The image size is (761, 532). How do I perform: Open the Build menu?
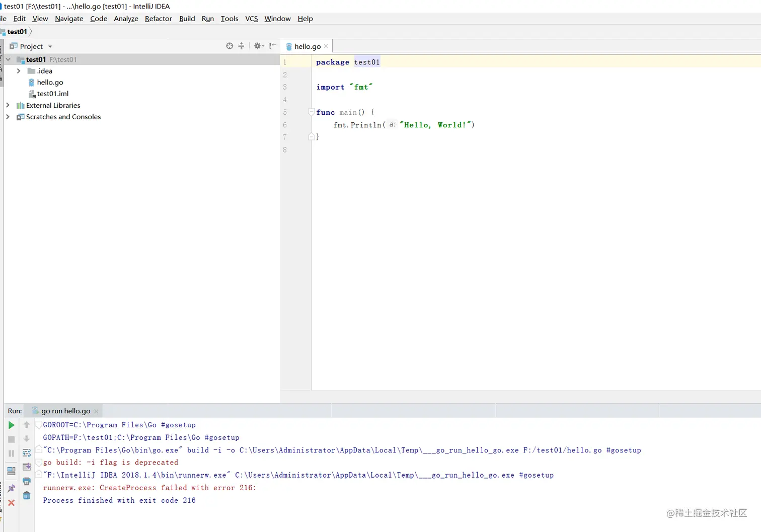point(187,19)
